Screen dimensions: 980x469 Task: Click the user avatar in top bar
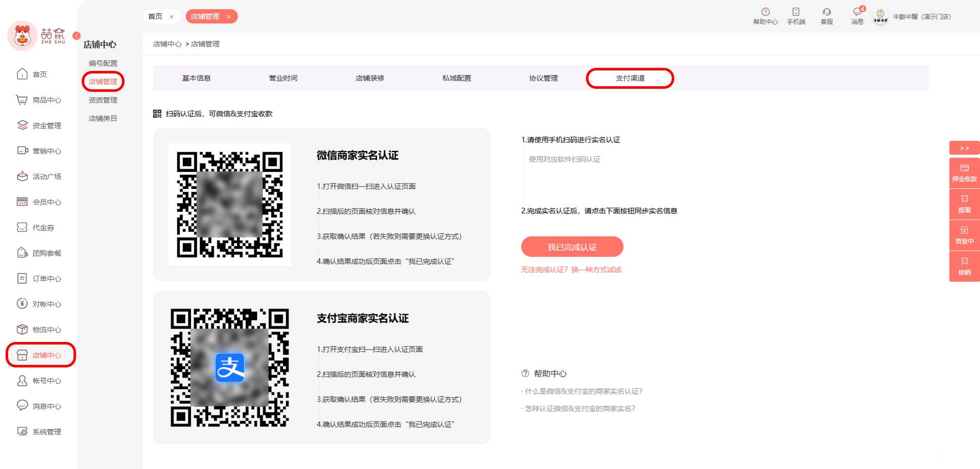point(880,16)
